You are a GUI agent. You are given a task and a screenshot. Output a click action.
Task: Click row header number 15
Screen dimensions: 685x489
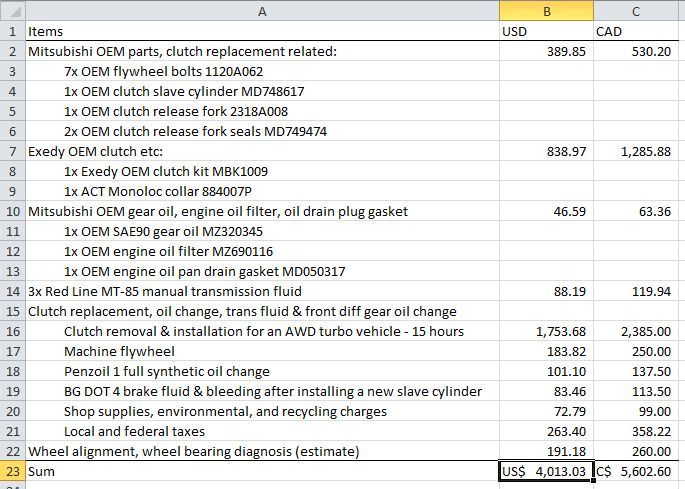coord(12,311)
